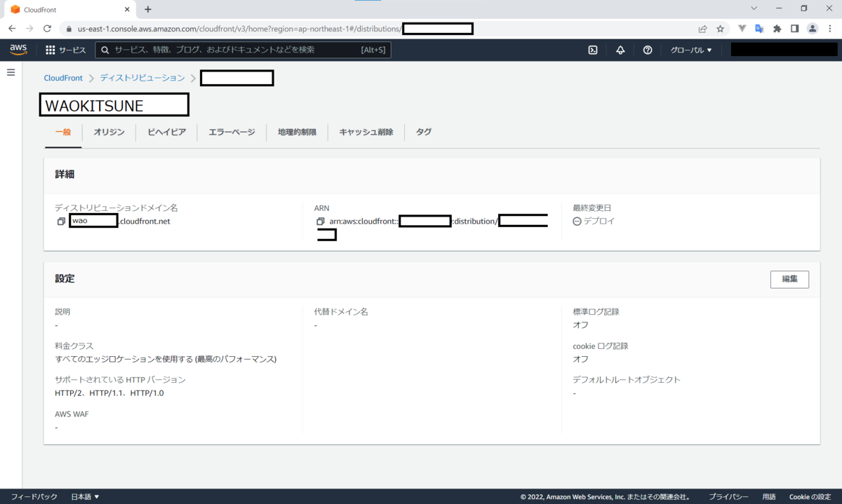
Task: Copy the distribution domain name
Action: 61,222
